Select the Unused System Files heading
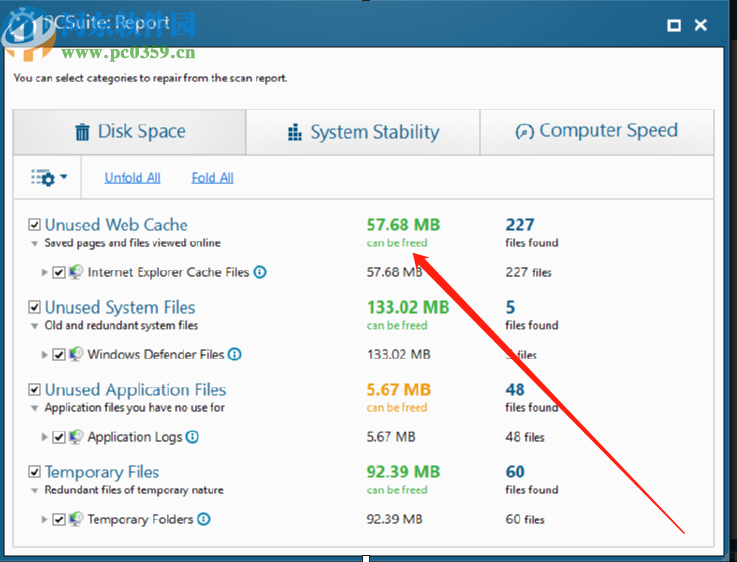737x562 pixels. coord(120,308)
